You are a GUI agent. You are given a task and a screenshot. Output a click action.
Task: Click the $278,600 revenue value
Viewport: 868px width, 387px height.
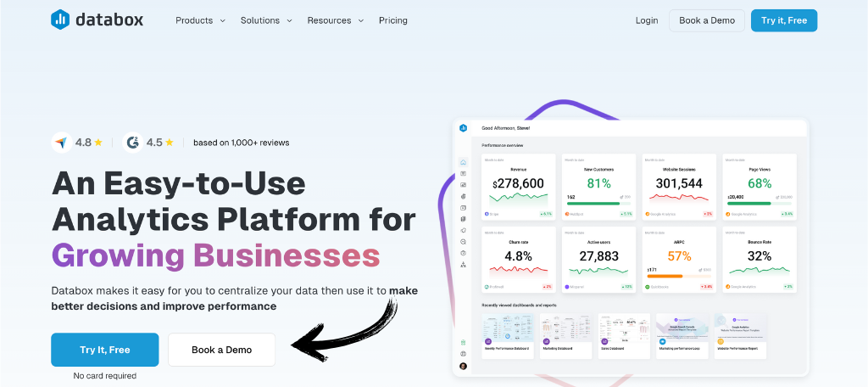(518, 183)
